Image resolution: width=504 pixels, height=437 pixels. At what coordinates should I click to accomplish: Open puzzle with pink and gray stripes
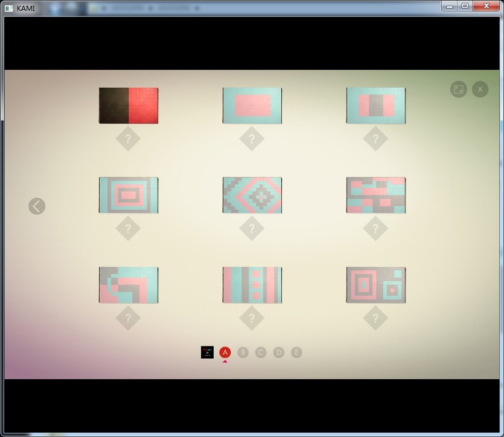376,105
